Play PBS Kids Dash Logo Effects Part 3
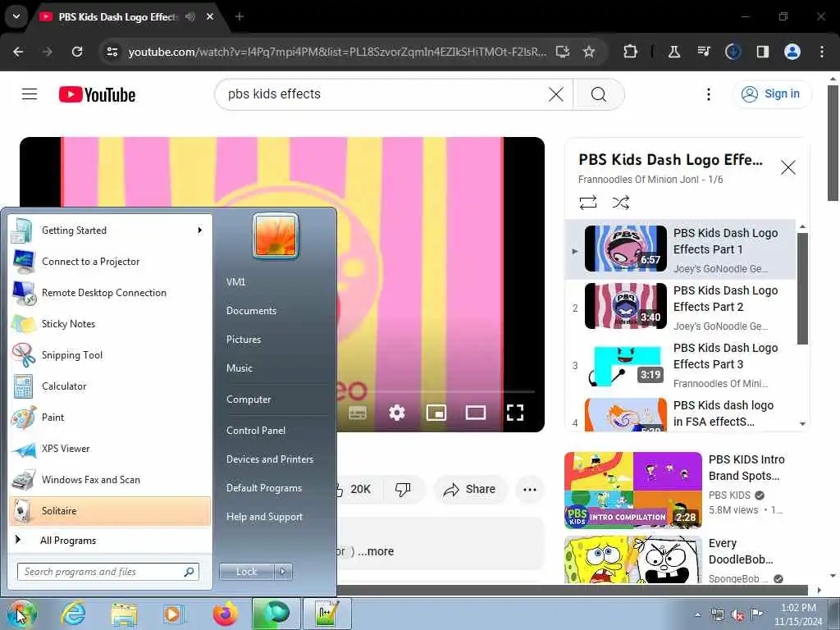Screen dimensions: 840x630 coord(679,365)
